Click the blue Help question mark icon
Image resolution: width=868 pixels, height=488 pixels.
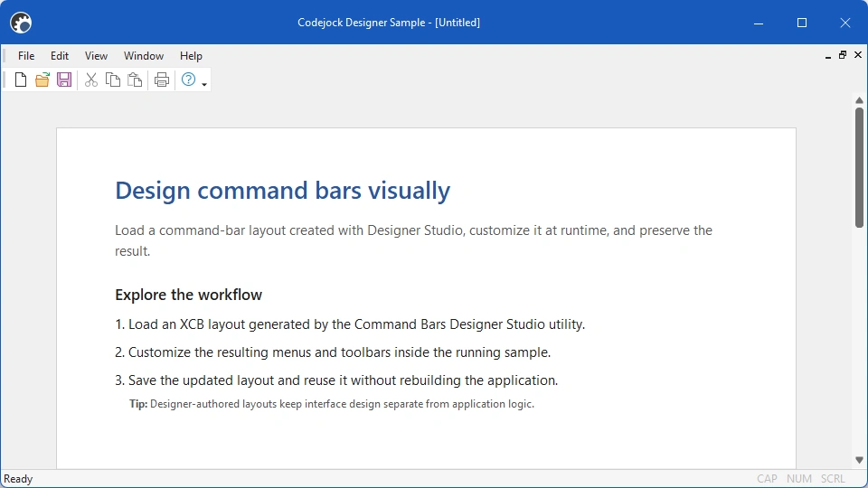pyautogui.click(x=188, y=80)
